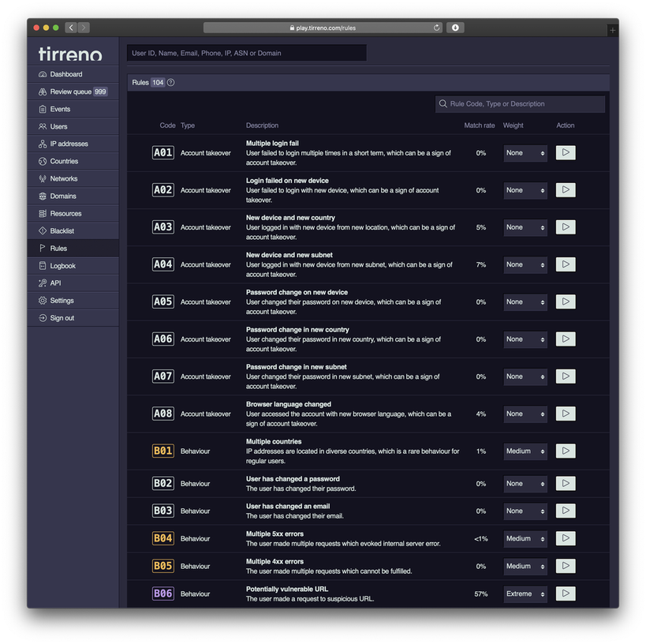Click the B01 rule code badge
Image resolution: width=646 pixels, height=644 pixels.
point(162,451)
